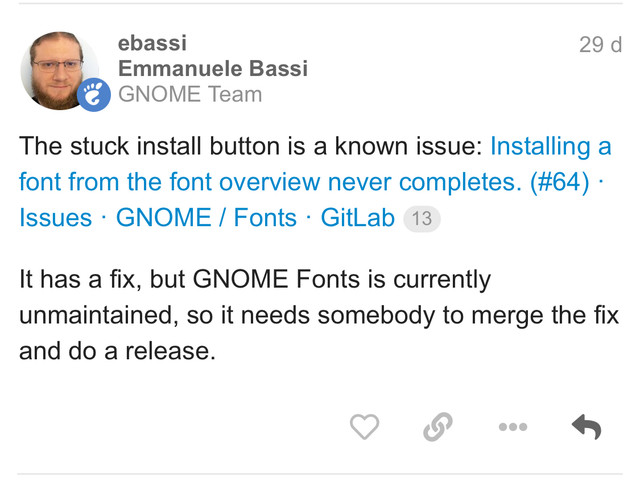This screenshot has height=482, width=640.
Task: Click the text 'and do a release.'
Action: click(x=117, y=351)
